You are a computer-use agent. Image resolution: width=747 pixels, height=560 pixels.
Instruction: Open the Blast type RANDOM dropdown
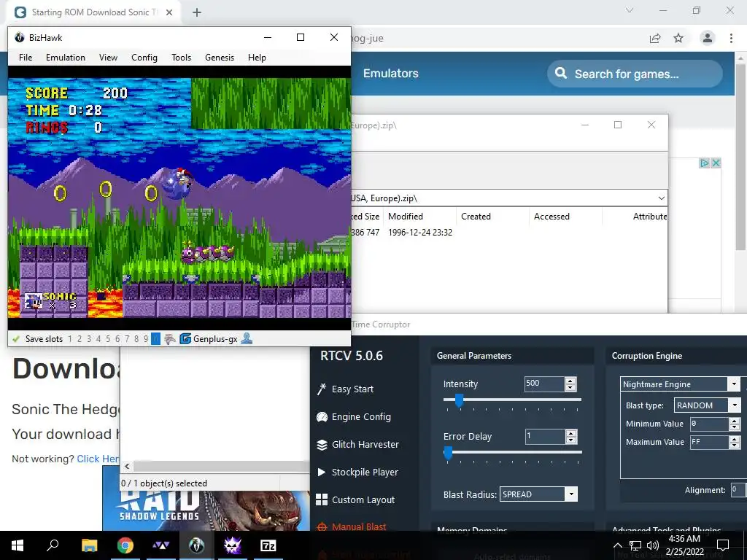click(735, 405)
